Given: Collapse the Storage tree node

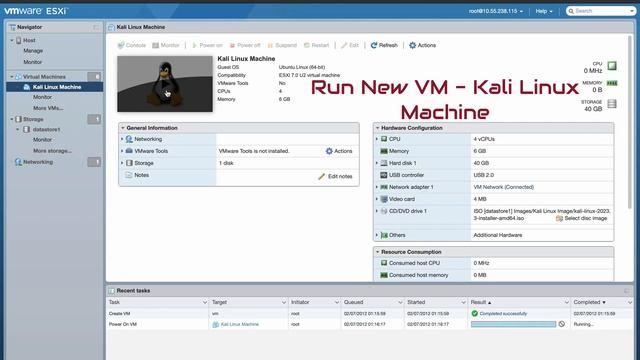Looking at the screenshot, I should 12,119.
